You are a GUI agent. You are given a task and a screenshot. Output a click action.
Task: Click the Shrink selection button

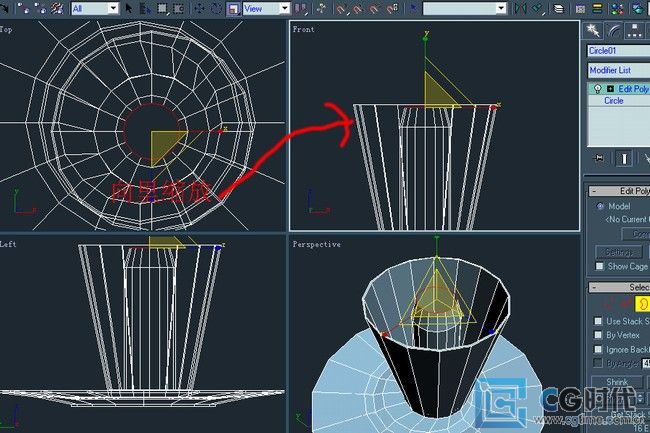(x=617, y=382)
